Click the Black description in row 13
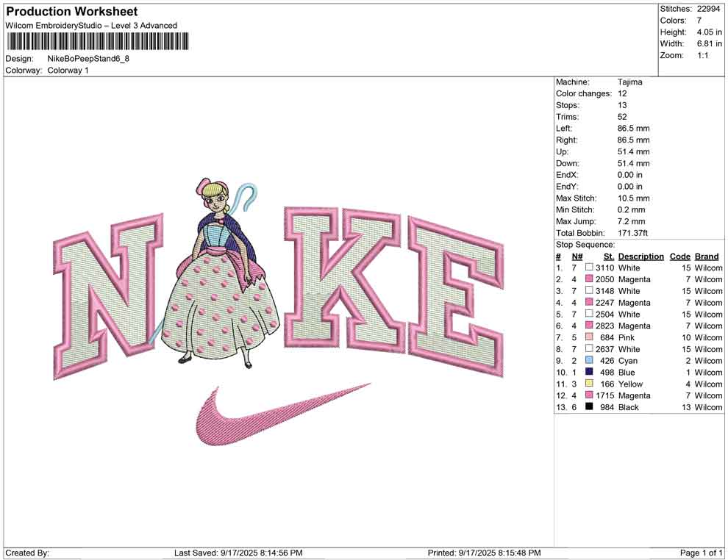 [x=629, y=406]
